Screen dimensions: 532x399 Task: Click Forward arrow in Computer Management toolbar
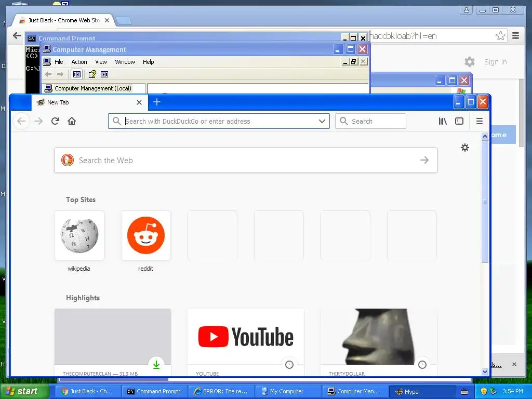point(60,74)
